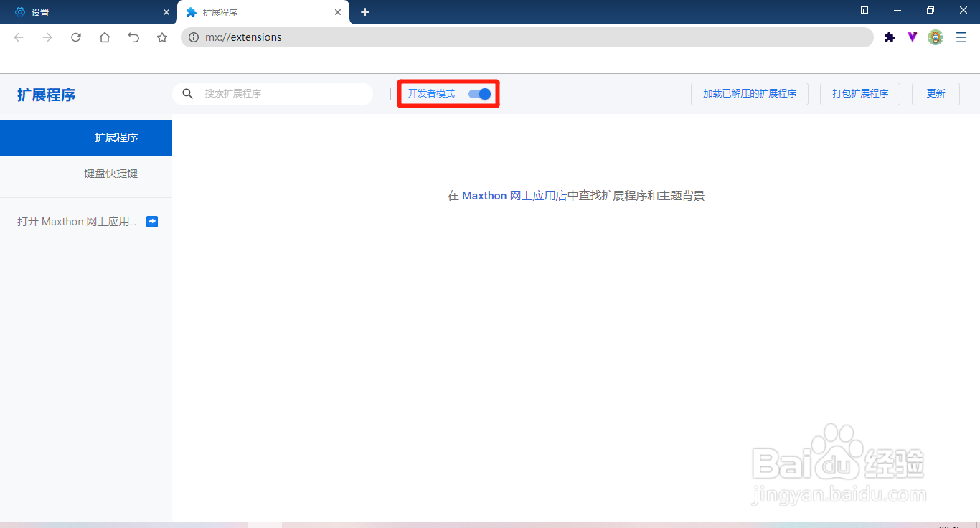Open the home page icon

(105, 37)
